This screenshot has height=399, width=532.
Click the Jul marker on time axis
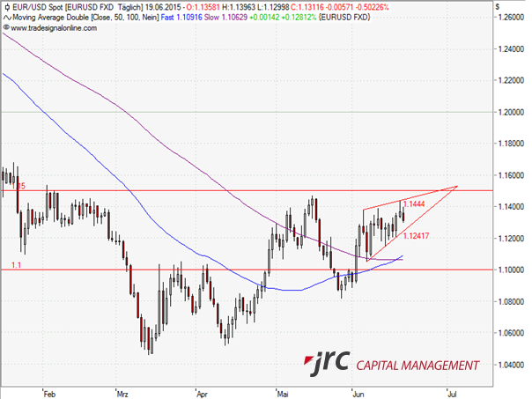[452, 393]
